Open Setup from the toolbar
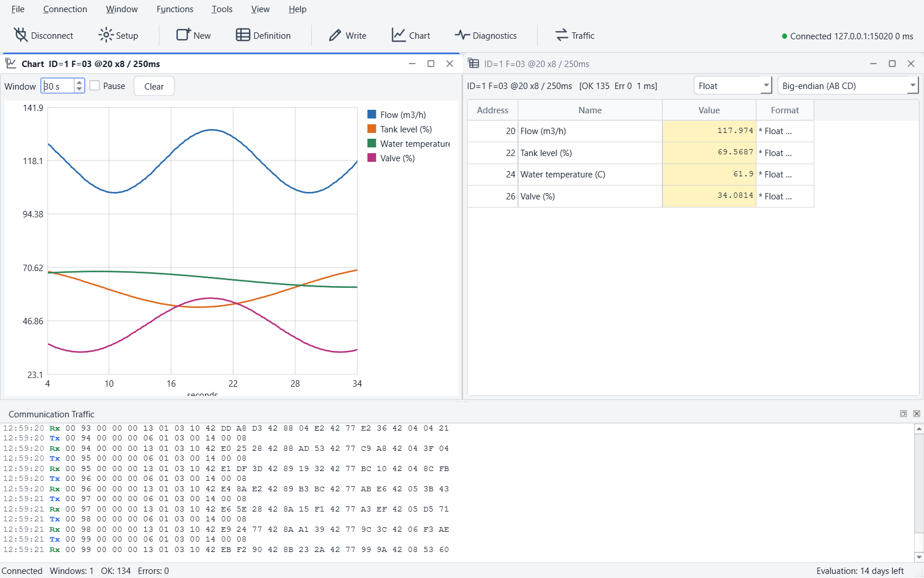This screenshot has width=924, height=578. point(118,35)
